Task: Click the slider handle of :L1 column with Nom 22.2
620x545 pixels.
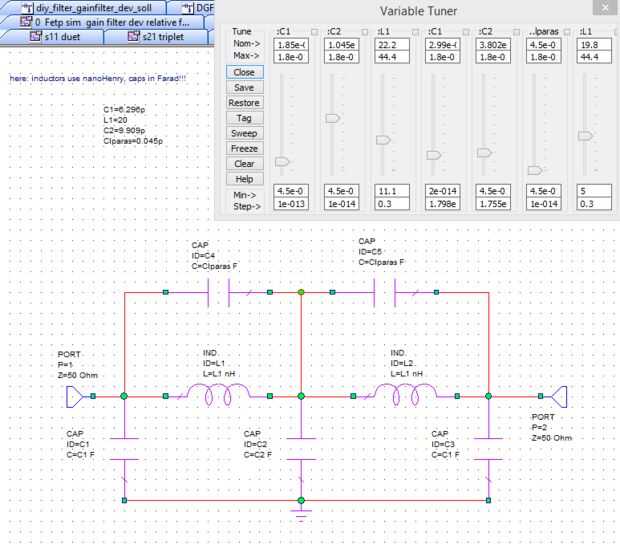Action: [383, 140]
